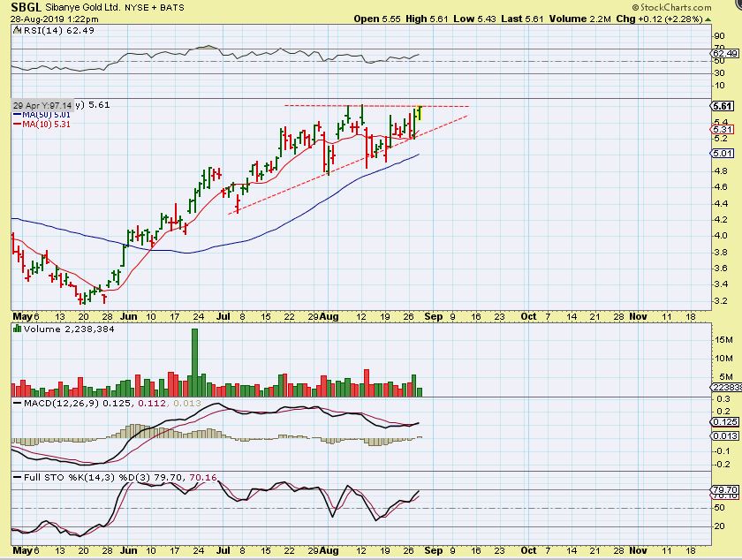742x560 pixels.
Task: Click the High 5.61 value in header
Action: pos(427,19)
